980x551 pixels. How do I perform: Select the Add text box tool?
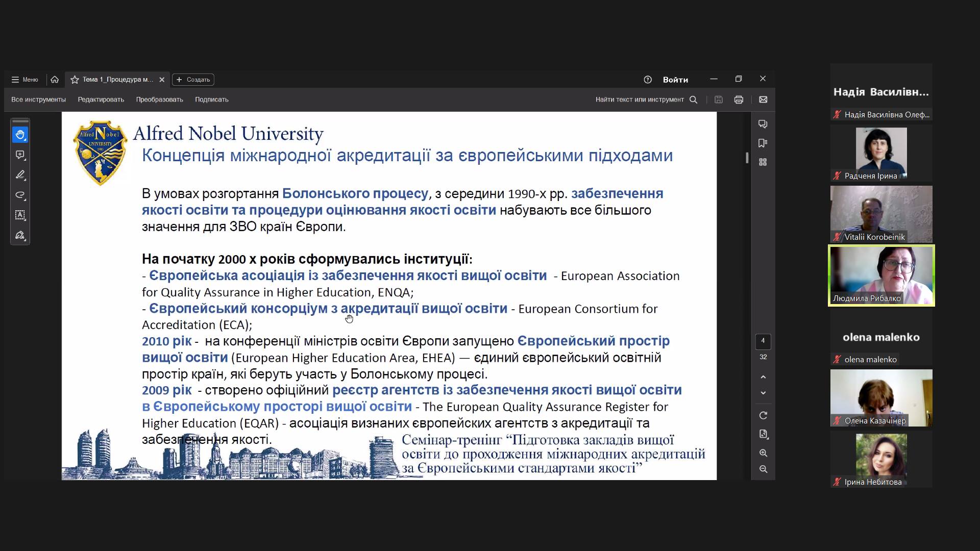[20, 215]
